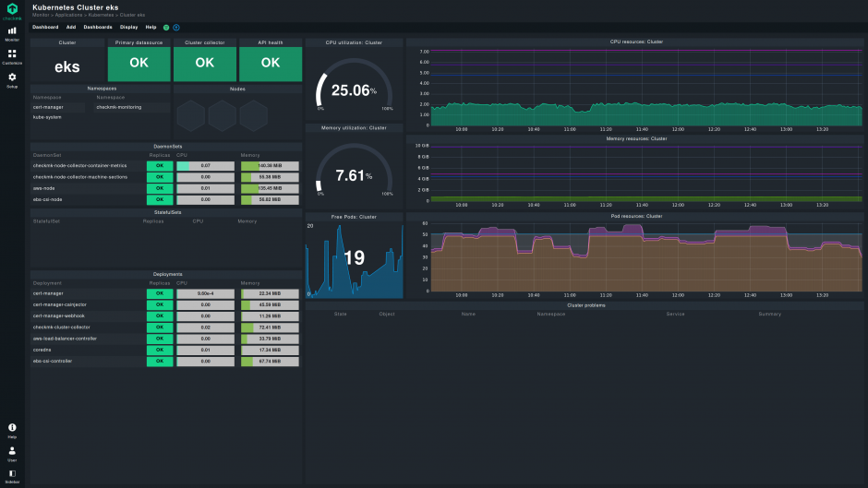Open the Setup gear menu

point(12,79)
